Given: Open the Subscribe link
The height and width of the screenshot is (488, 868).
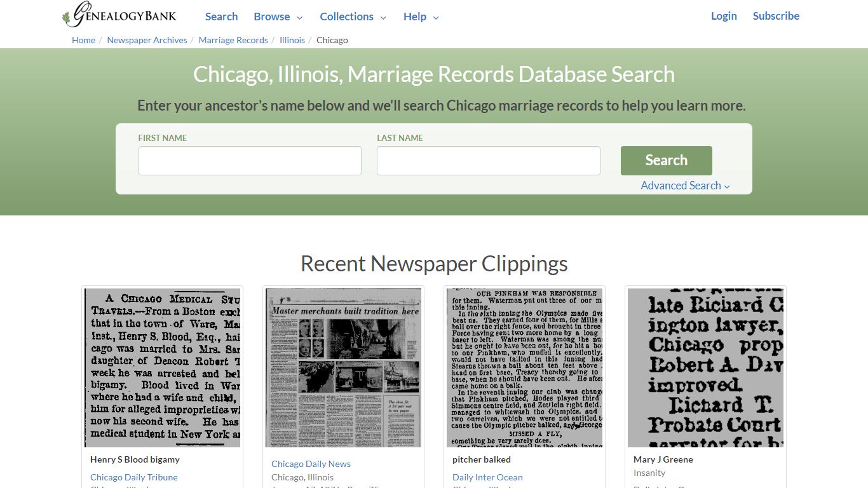Looking at the screenshot, I should pyautogui.click(x=776, y=16).
